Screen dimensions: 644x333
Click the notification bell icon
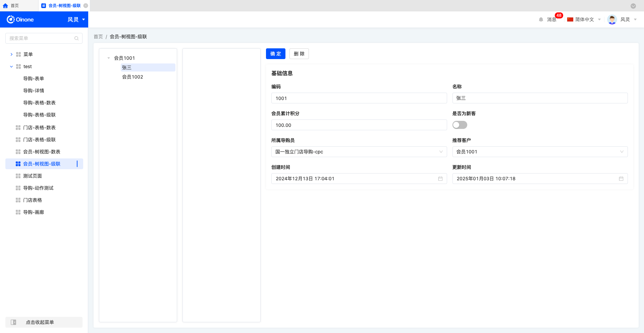pyautogui.click(x=541, y=19)
